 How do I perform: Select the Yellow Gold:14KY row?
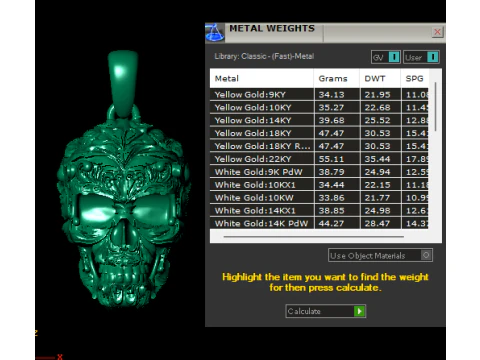pos(319,120)
